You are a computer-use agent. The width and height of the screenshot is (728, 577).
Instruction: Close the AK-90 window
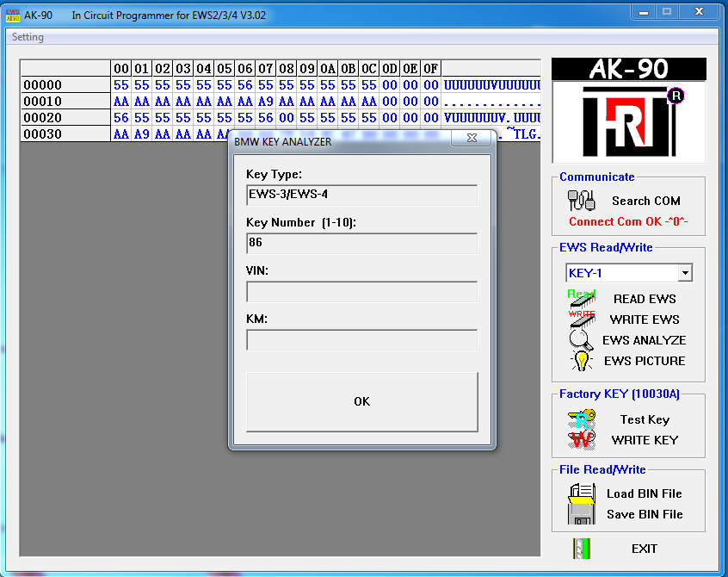pos(700,12)
